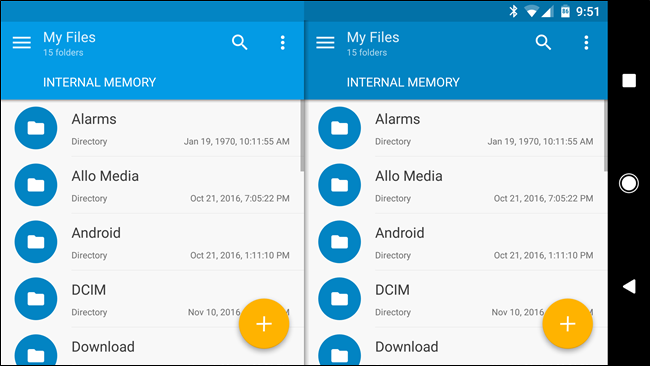650x366 pixels.
Task: Tap 'Allo Media' name in right pane
Action: [x=409, y=176]
